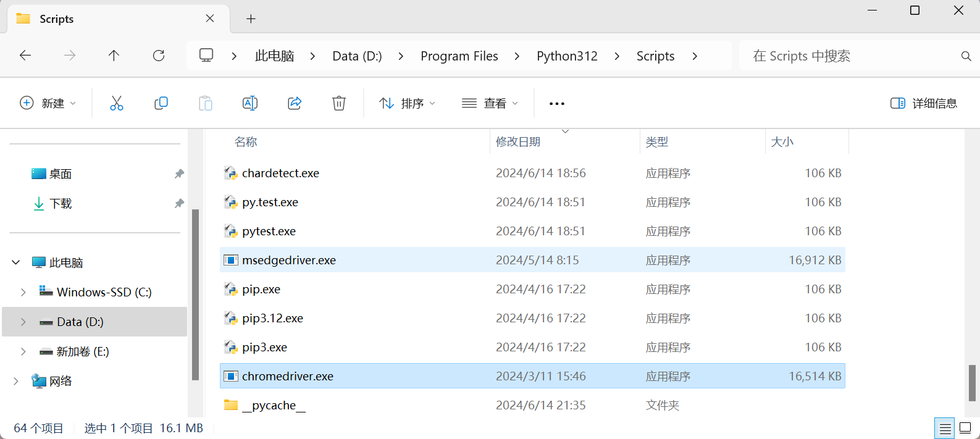Maximize the Explorer window
The height and width of the screenshot is (439, 980).
915,10
